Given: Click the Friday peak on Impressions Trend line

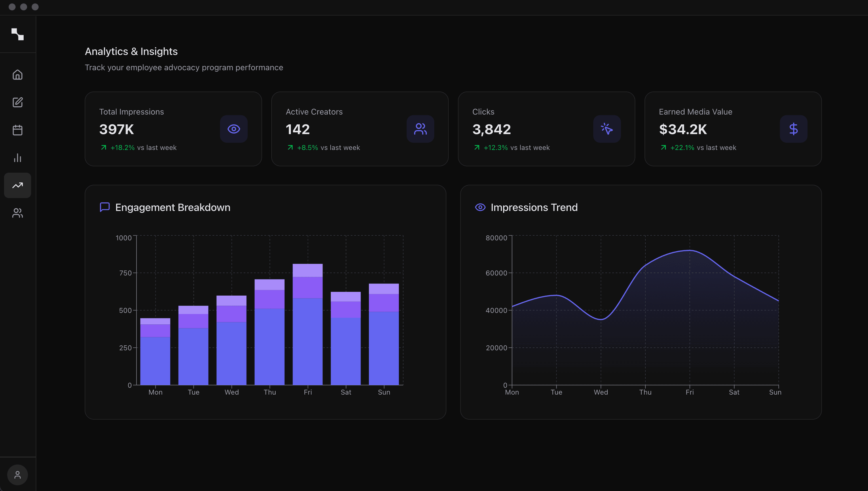Looking at the screenshot, I should tap(689, 250).
